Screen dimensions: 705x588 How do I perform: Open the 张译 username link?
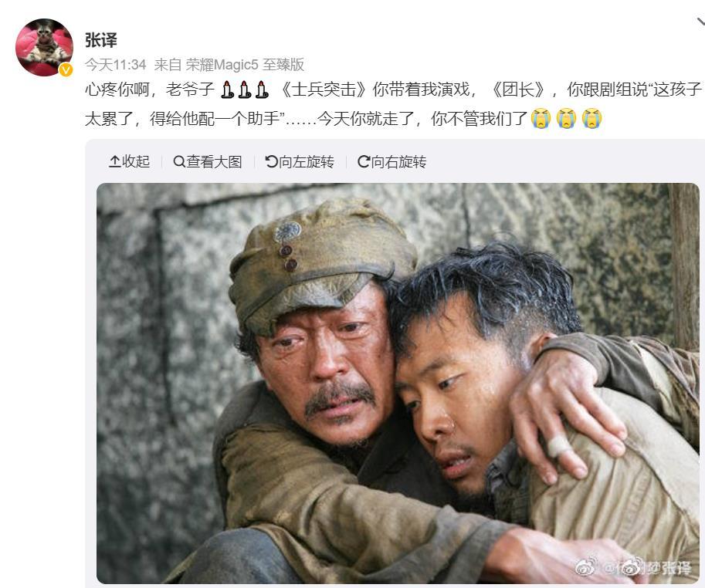[x=101, y=40]
